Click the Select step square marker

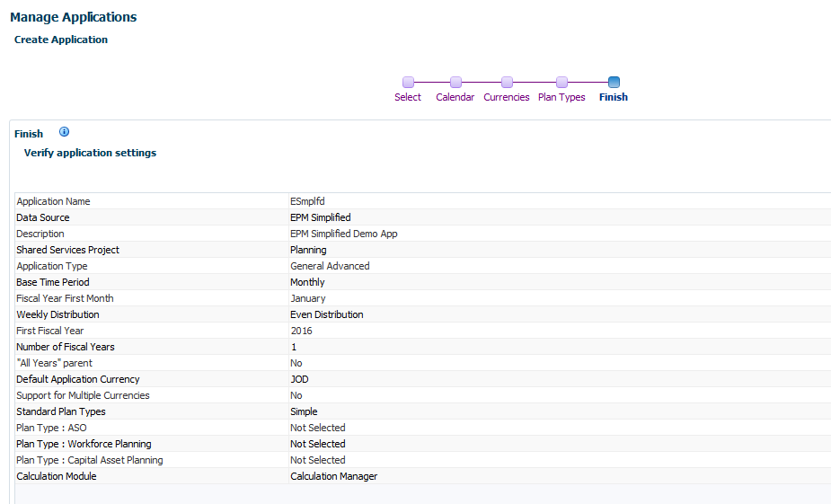[408, 82]
